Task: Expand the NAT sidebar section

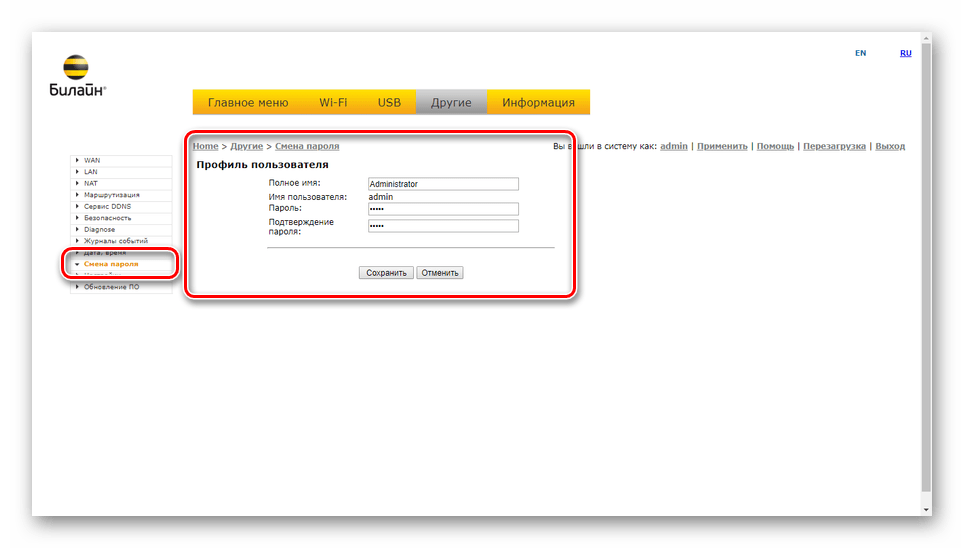Action: coord(122,184)
